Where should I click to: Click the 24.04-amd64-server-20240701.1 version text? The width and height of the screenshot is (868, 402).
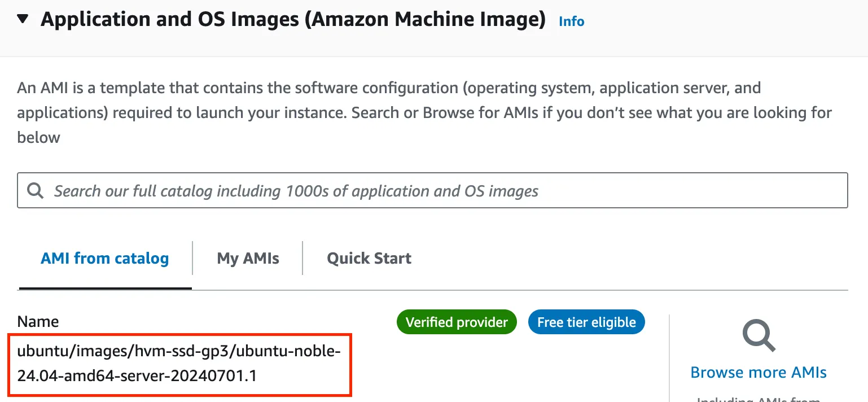point(137,375)
